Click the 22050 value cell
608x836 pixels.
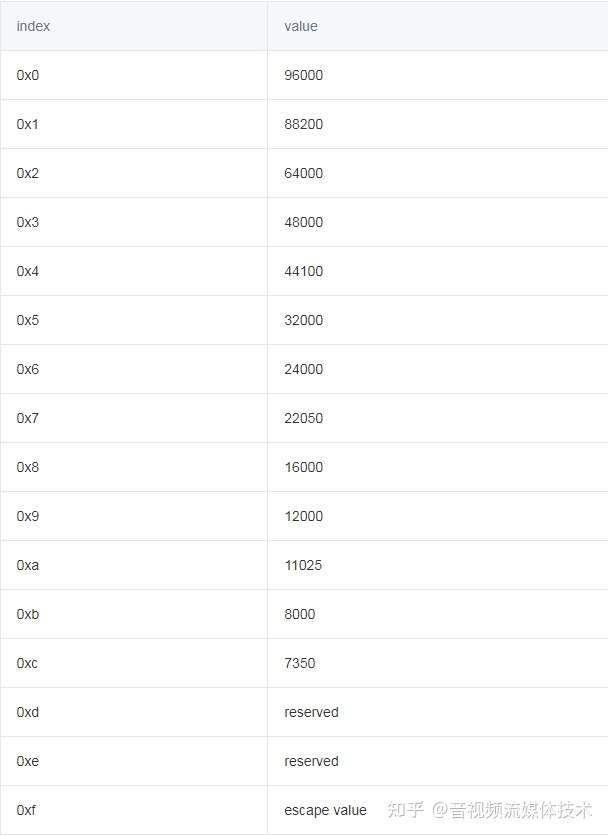point(303,418)
